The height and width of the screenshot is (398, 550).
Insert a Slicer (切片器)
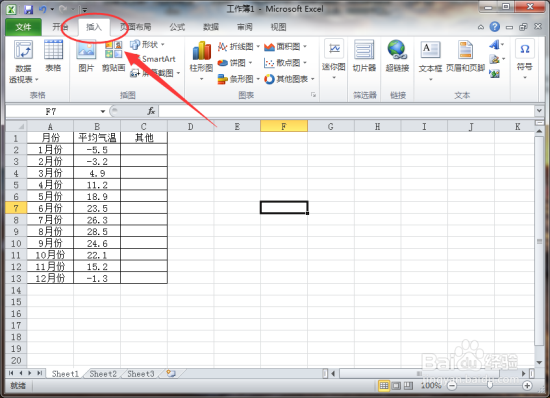(x=364, y=56)
